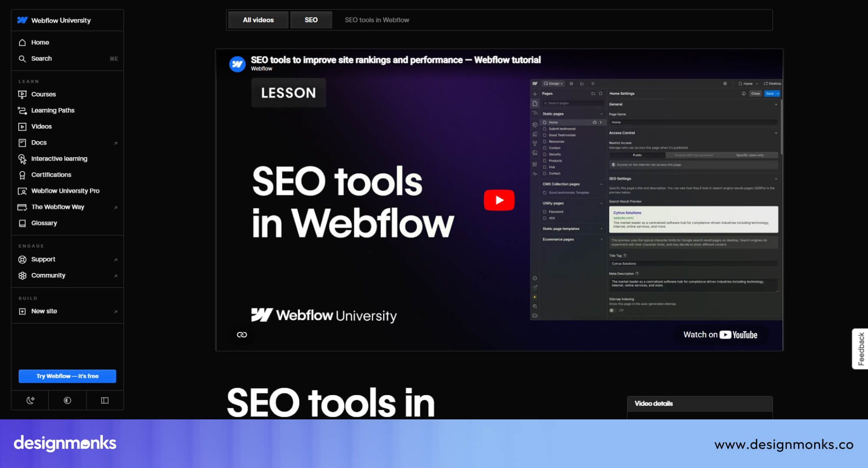This screenshot has height=468, width=868.
Task: Go to Courses in the sidebar
Action: (x=67, y=94)
